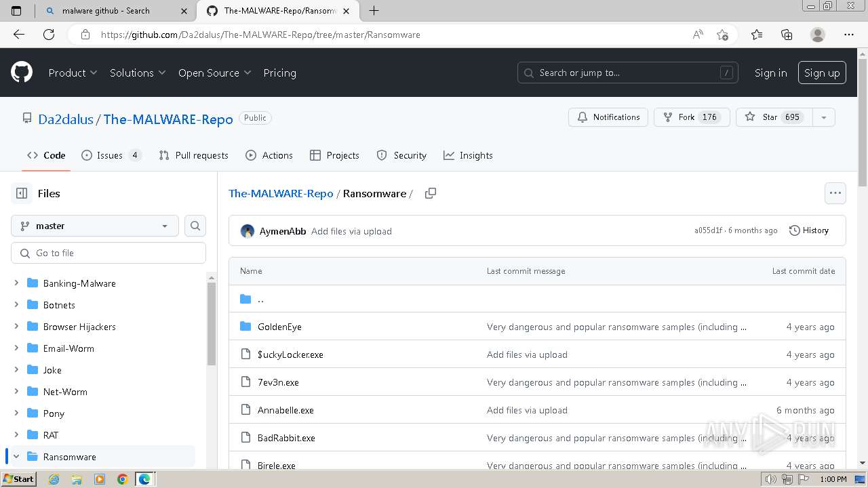Open the Collections icon in toolbar
The width and height of the screenshot is (868, 488).
click(x=787, y=35)
